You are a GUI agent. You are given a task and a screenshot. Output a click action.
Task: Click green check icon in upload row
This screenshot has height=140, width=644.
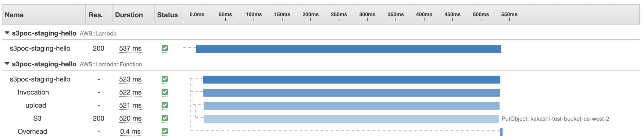coord(165,105)
